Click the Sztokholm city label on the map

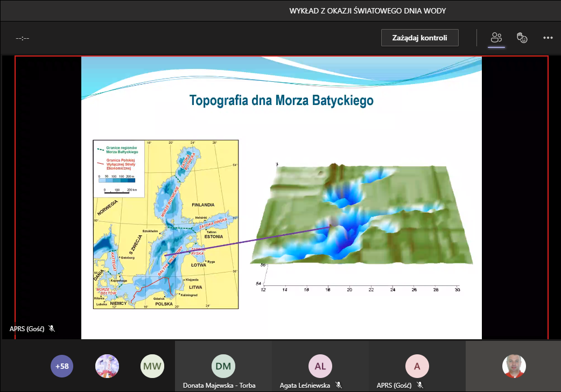tap(150, 231)
